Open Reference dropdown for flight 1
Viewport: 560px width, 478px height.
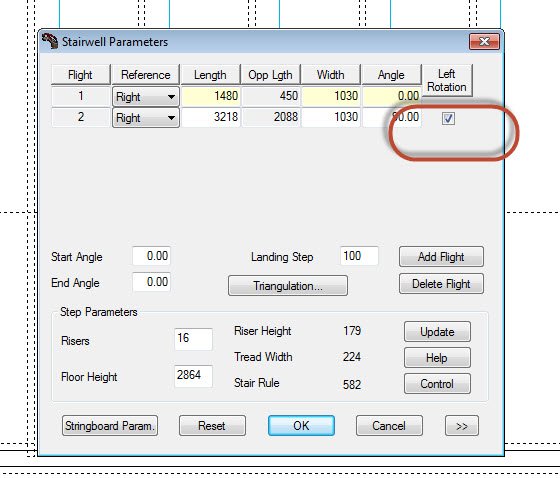(x=146, y=96)
